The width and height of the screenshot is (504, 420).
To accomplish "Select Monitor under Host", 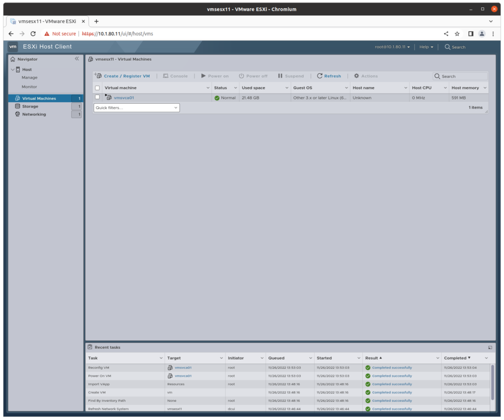I will [x=29, y=87].
